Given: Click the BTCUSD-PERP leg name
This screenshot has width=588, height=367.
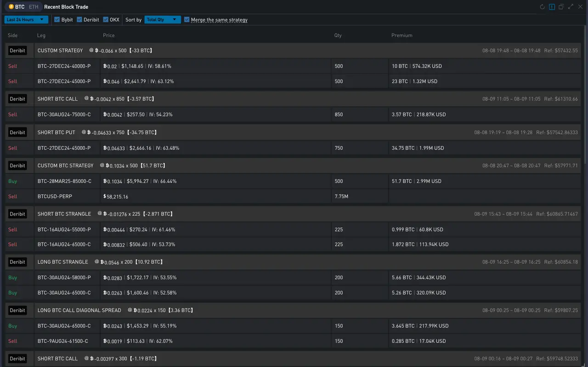Looking at the screenshot, I should click(x=55, y=197).
